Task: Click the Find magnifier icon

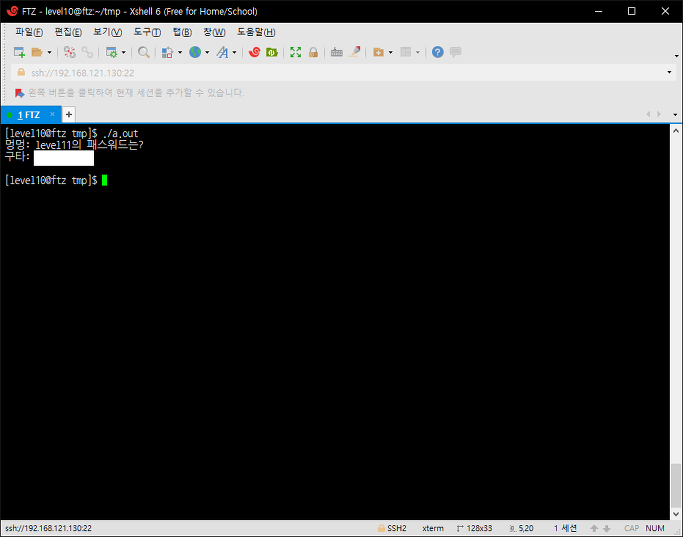Action: (143, 52)
